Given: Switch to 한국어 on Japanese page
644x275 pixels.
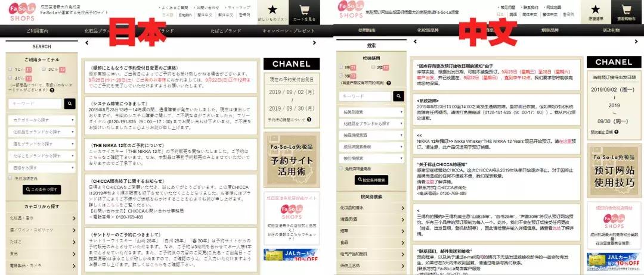Looking at the screenshot, I should pos(244,15).
